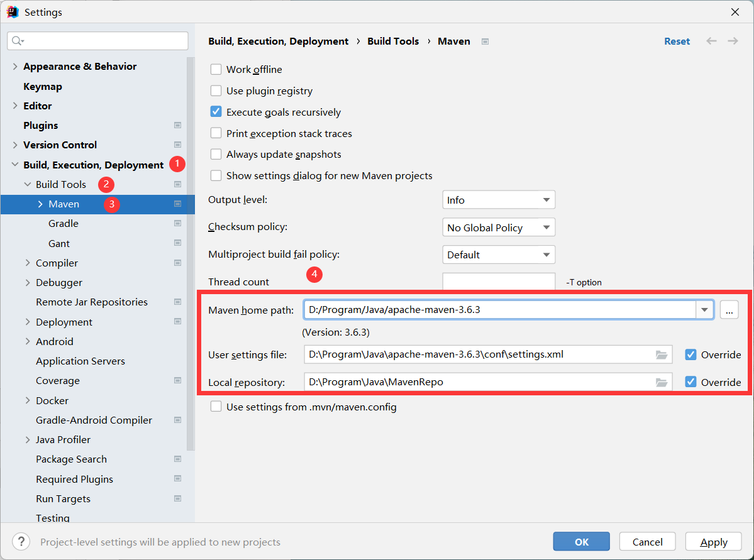Open the help question mark icon

(x=21, y=542)
